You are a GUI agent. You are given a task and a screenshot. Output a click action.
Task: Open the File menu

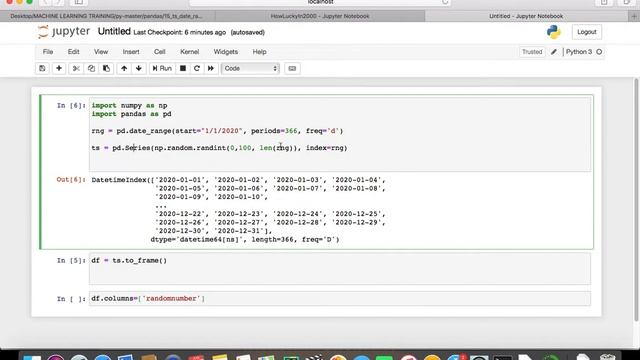48,52
